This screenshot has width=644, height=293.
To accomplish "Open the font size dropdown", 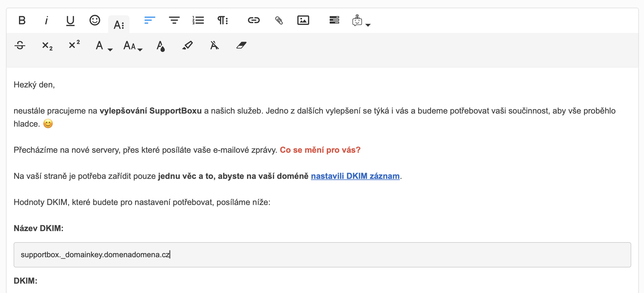I will pyautogui.click(x=133, y=46).
